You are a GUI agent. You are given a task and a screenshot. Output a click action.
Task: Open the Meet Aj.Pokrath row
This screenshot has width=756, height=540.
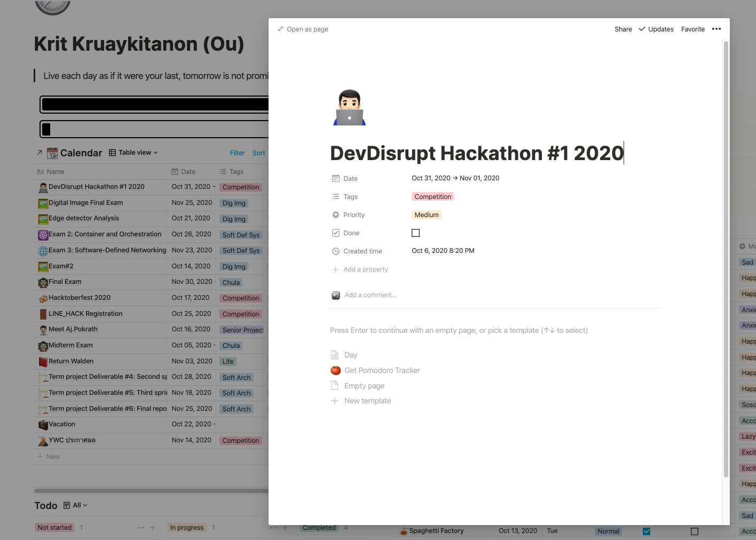(x=73, y=329)
